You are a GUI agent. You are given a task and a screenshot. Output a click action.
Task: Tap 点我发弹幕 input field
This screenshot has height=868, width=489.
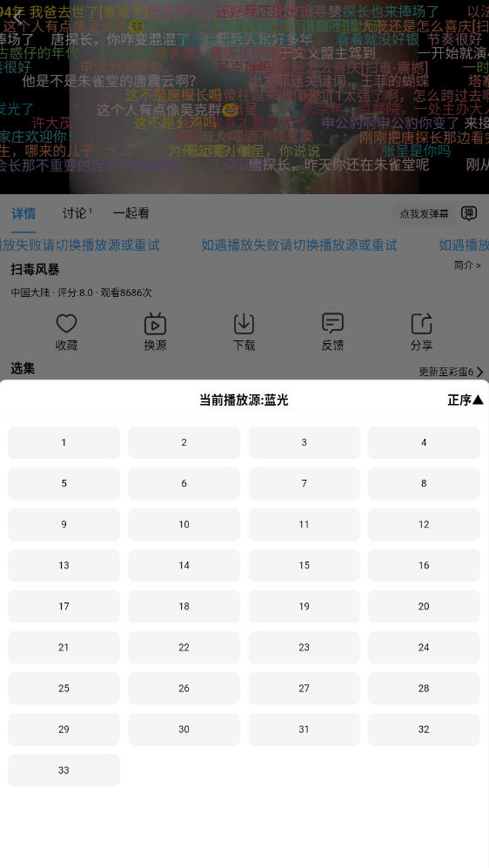[425, 213]
